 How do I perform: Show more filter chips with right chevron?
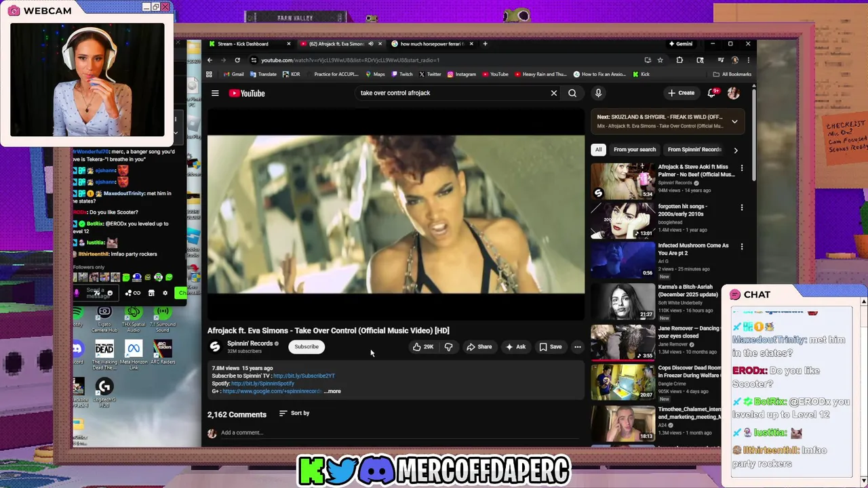736,150
